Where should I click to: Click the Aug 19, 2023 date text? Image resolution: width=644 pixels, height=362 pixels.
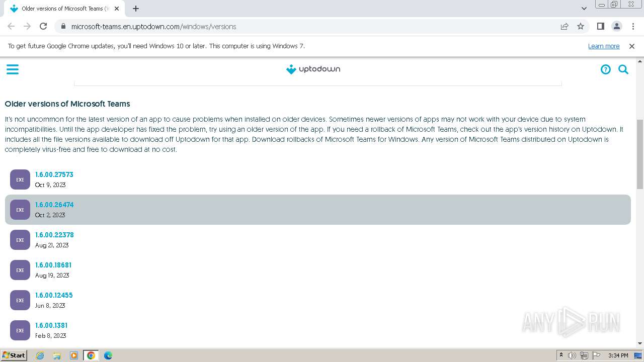(x=52, y=276)
